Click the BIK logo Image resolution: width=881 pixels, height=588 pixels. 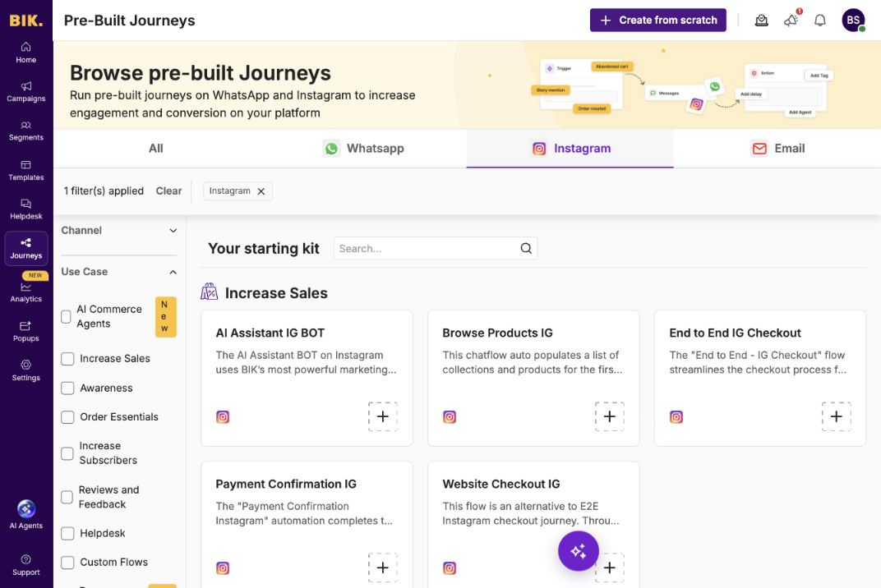pos(25,21)
